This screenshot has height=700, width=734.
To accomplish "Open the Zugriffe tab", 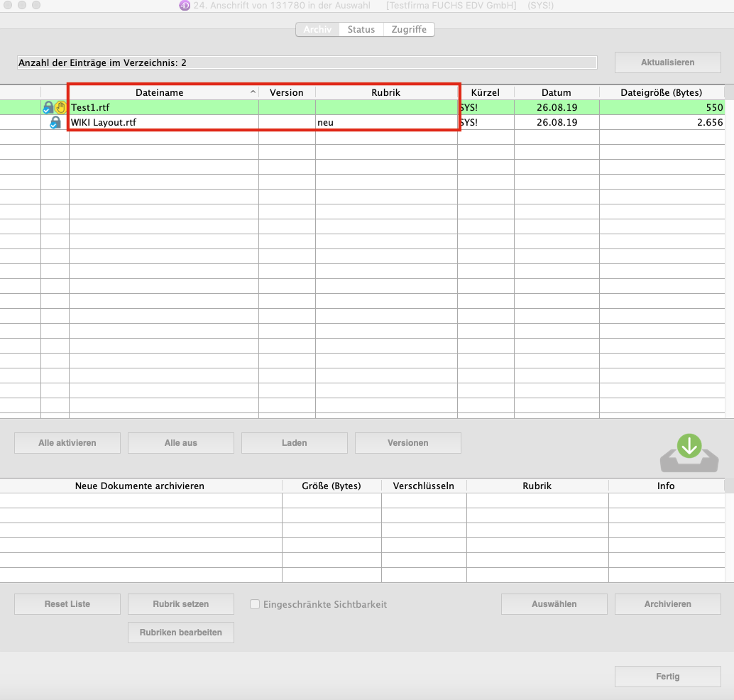I will (x=409, y=29).
